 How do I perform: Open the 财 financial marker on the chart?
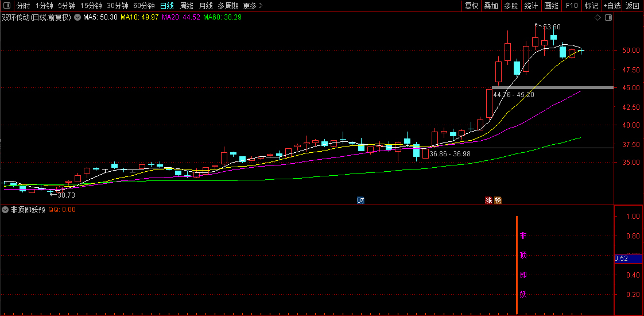pos(360,201)
